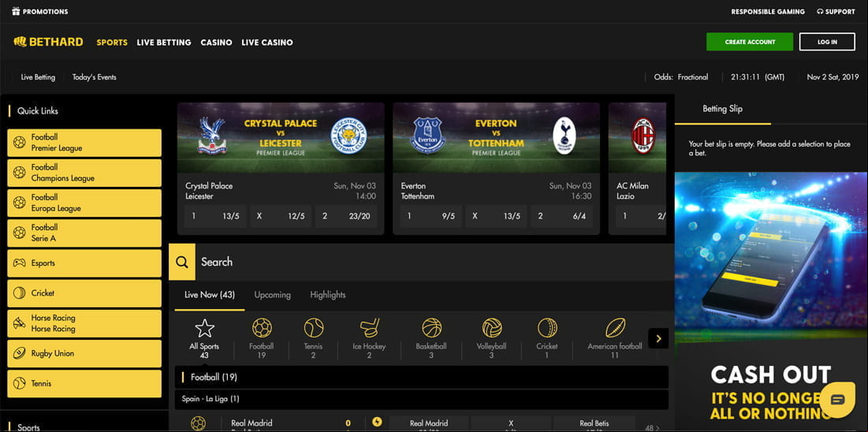Open the Esports quick link

[x=84, y=263]
